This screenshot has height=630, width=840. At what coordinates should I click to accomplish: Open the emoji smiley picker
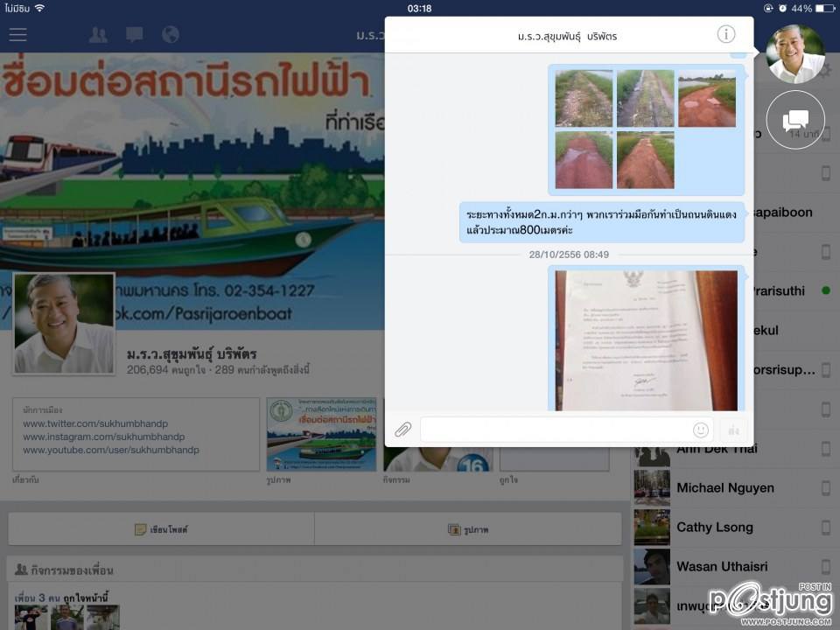pos(700,430)
